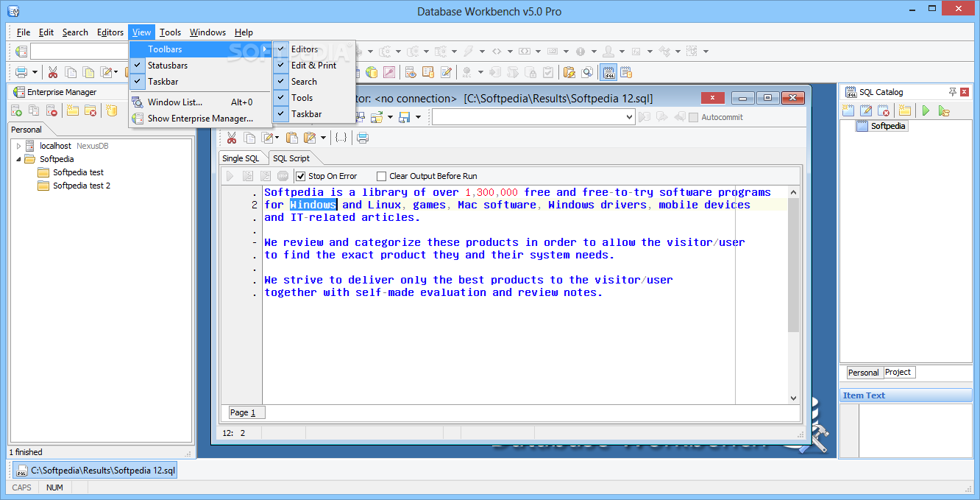
Task: Toggle Editors toolbar in the submenu
Action: [x=313, y=49]
